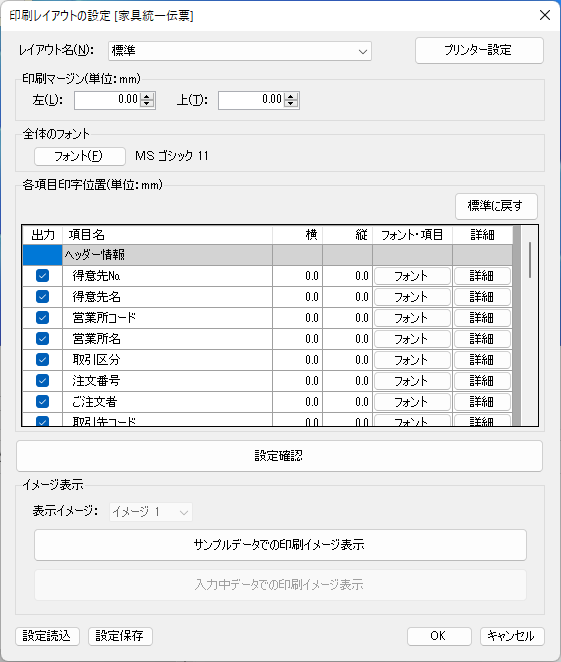Click the 縦 value of 取引区分

348,360
